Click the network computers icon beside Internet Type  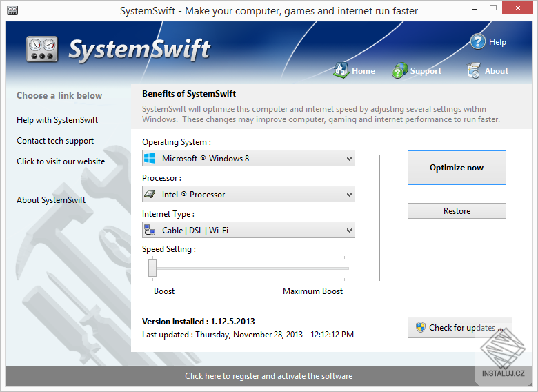click(150, 231)
